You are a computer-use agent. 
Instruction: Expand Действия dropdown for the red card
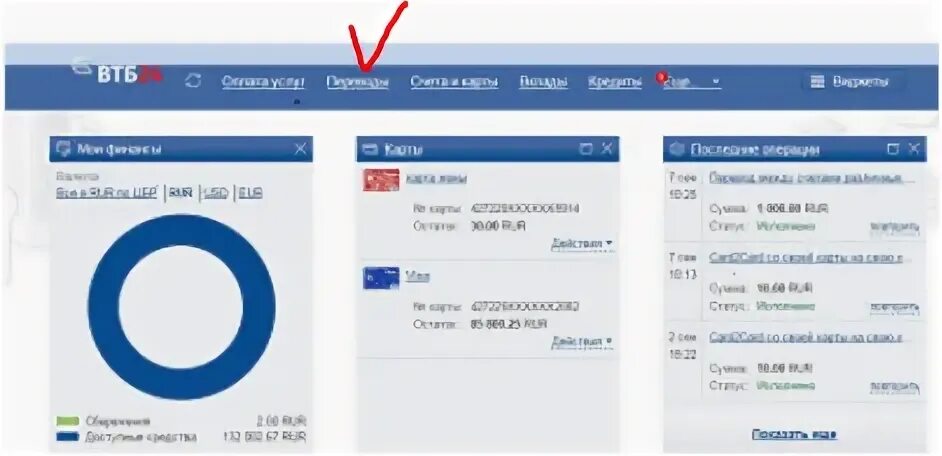click(x=582, y=243)
